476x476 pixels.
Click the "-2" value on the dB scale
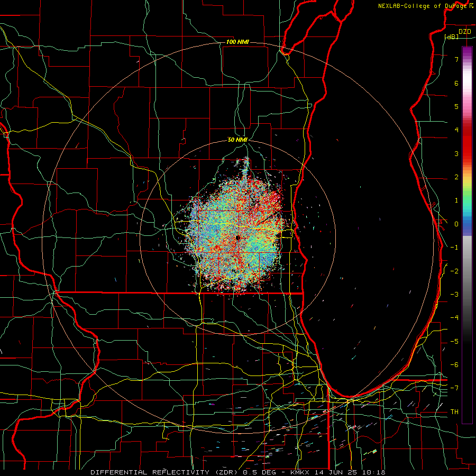454,271
